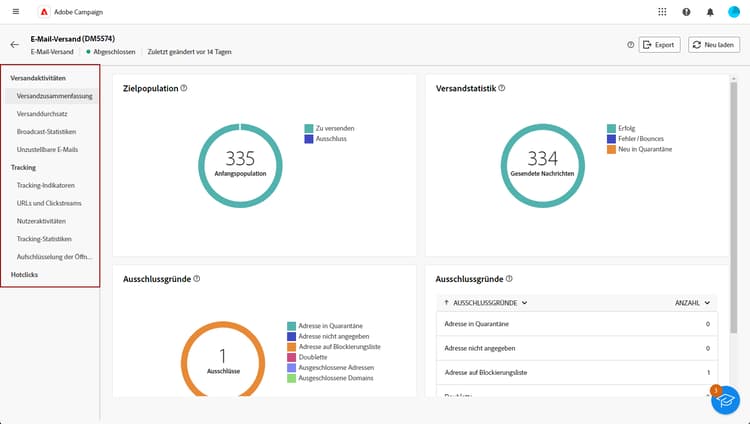Click the 335 Anfangspopulation donut chart
The height and width of the screenshot is (424, 750).
coord(240,166)
